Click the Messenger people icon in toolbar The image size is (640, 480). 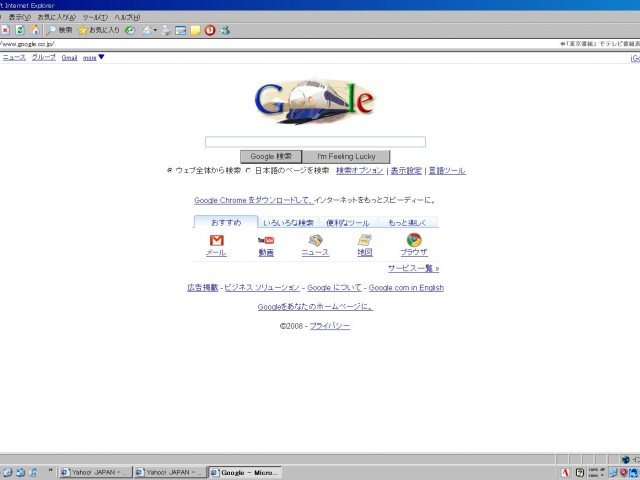pyautogui.click(x=225, y=30)
